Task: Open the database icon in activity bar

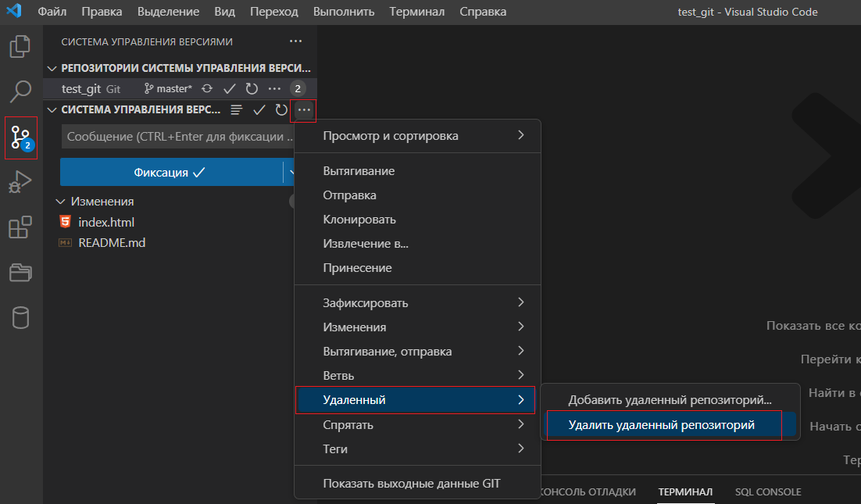Action: (20, 317)
